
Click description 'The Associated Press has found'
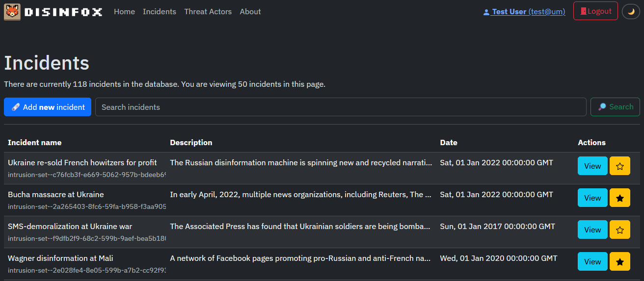coord(301,226)
